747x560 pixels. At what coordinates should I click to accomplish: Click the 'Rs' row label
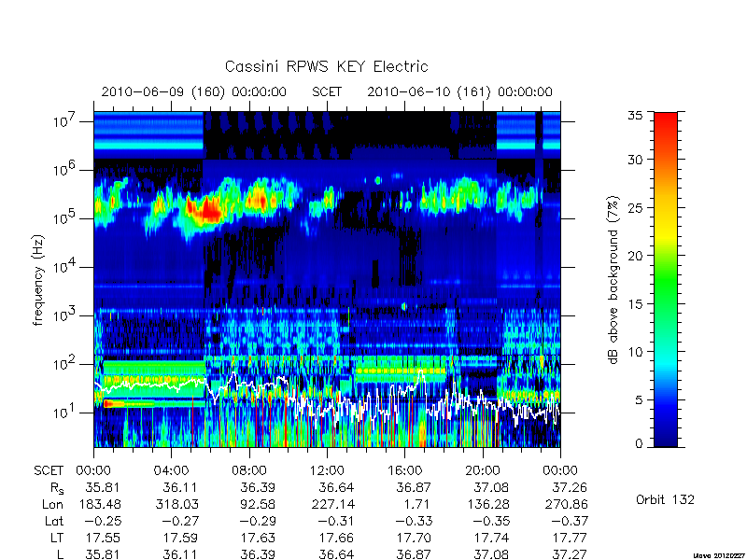(56, 488)
